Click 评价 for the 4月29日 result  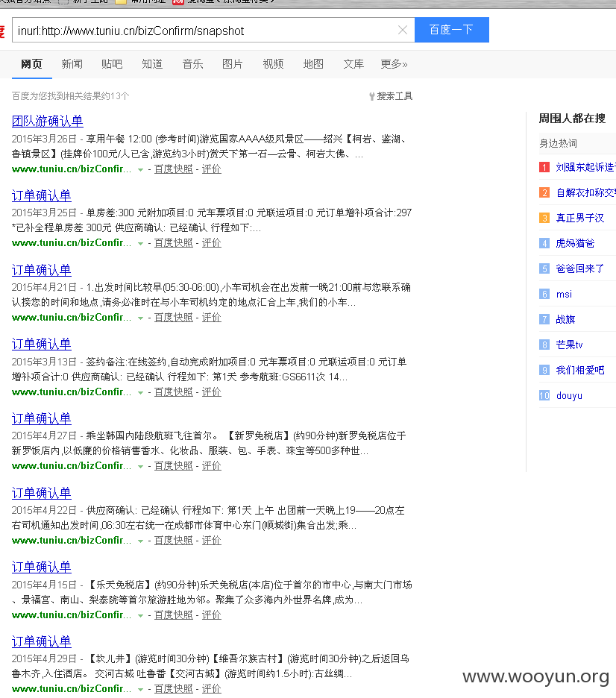pos(211,688)
